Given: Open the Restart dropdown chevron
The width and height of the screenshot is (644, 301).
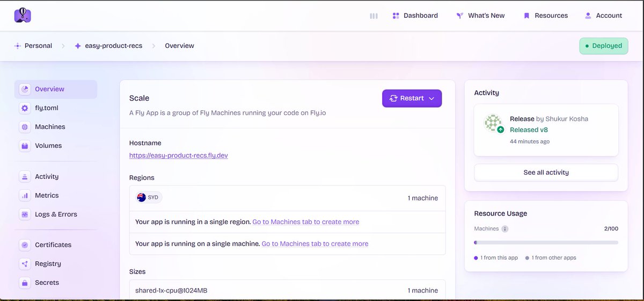Looking at the screenshot, I should coord(431,98).
